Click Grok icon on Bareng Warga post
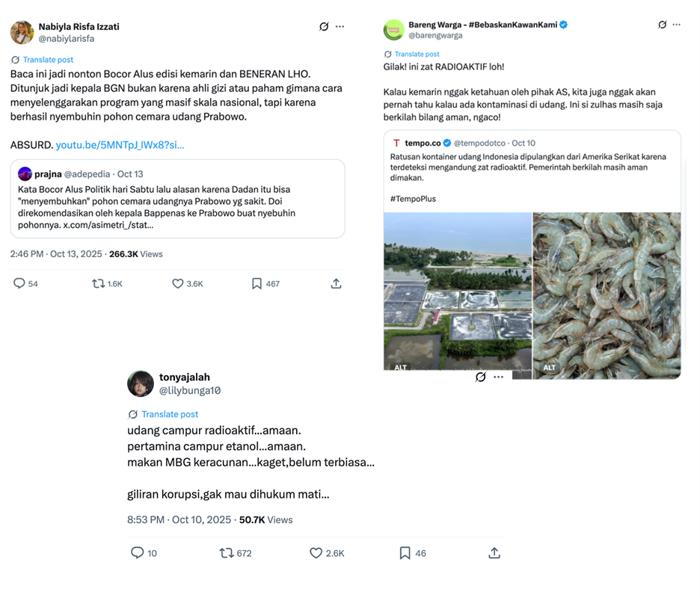700x598 pixels. 662,25
